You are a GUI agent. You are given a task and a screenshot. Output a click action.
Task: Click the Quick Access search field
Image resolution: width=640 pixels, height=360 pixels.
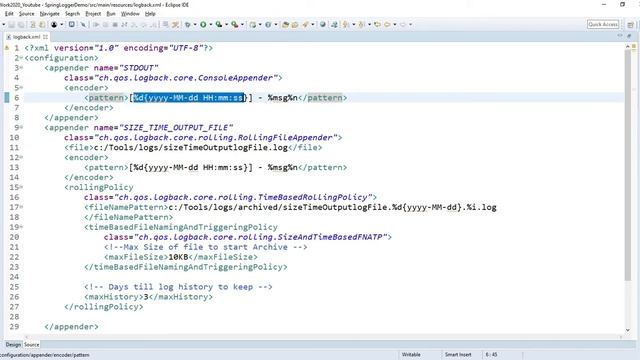(603, 24)
